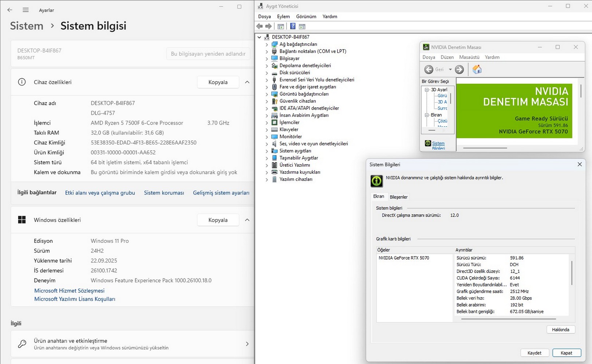Screen dimensions: 592x364
Task: Expand the İşlemciler tree node
Action: pos(267,123)
